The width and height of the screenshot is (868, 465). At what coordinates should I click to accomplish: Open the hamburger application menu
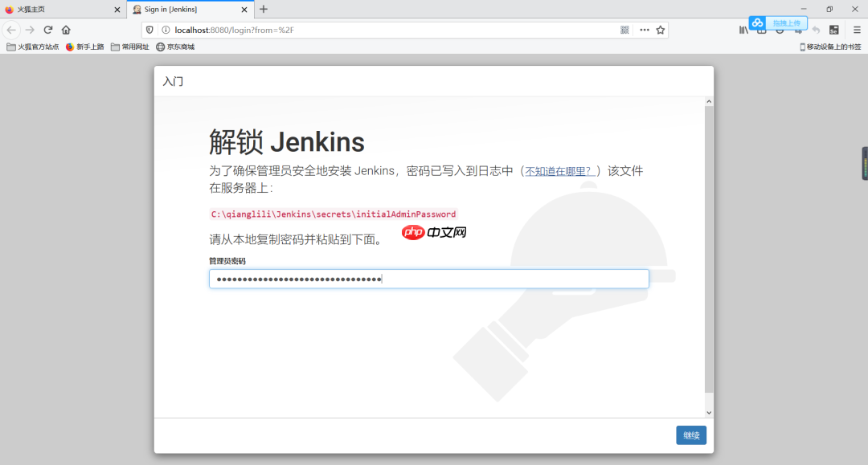tap(855, 30)
